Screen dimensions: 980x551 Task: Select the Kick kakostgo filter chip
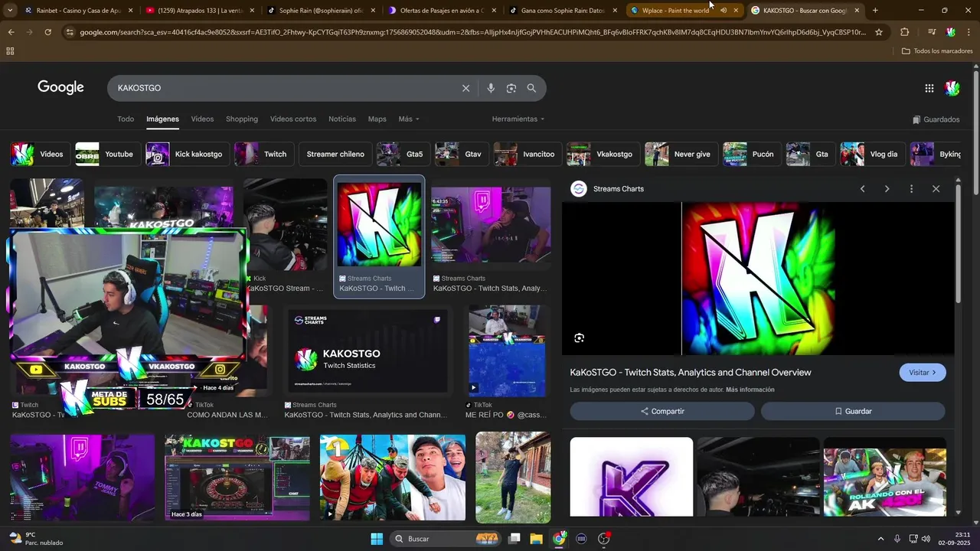pos(188,155)
